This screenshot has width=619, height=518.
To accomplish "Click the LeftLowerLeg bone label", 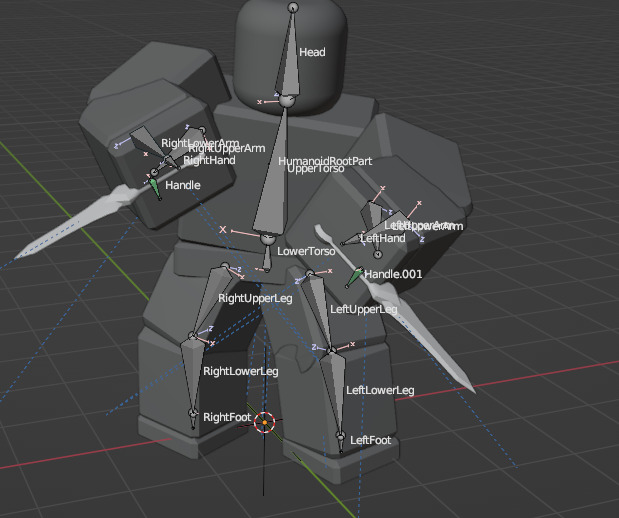I will click(380, 390).
